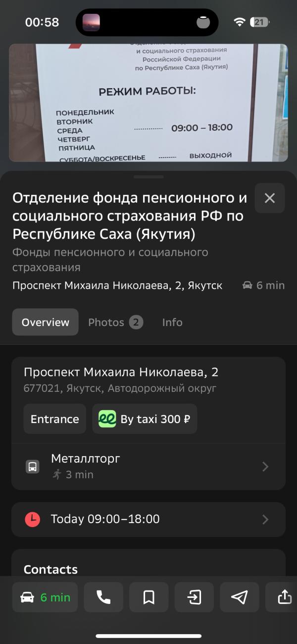Switch to the Photos tab
Viewport: 297px width, 644px height.
click(115, 322)
